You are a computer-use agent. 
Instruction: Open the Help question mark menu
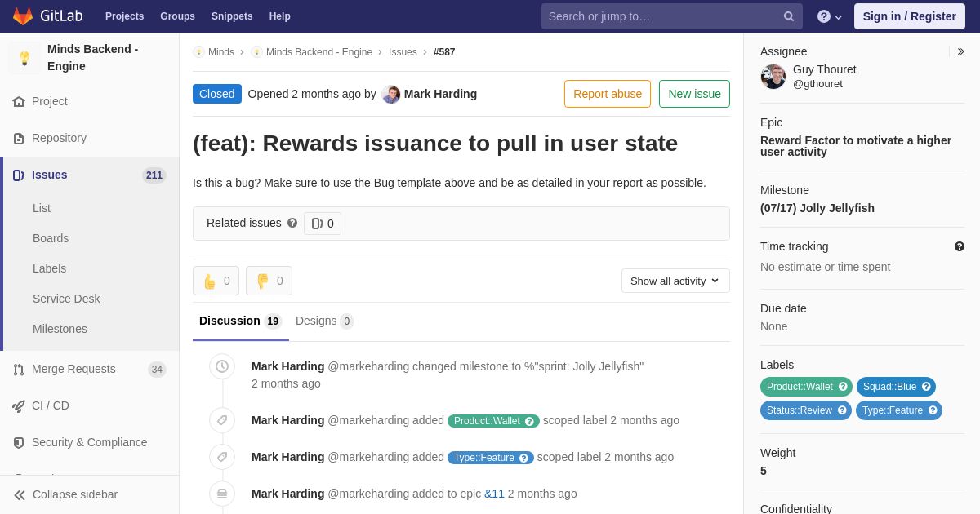coord(830,16)
